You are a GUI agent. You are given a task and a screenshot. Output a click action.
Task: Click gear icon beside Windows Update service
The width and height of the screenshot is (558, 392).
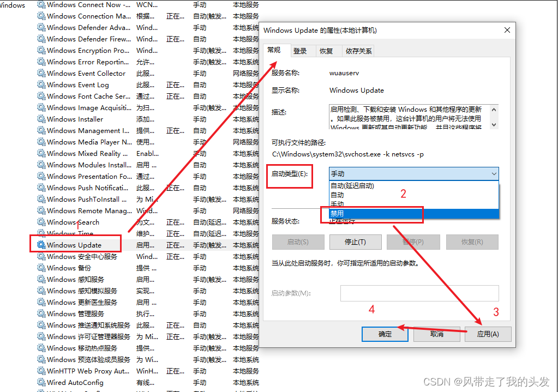(41, 245)
